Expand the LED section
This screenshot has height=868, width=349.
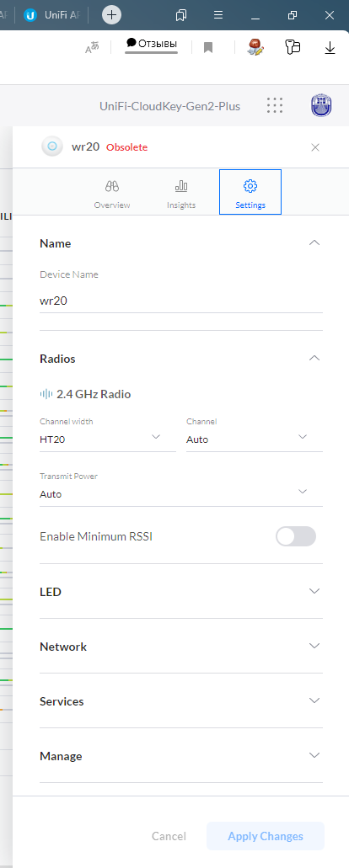[181, 592]
